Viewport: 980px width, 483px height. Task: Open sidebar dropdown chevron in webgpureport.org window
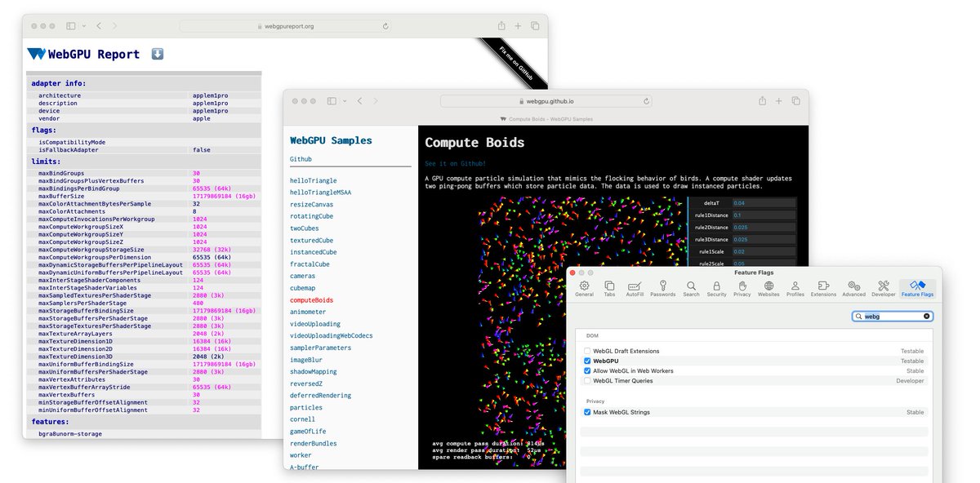pyautogui.click(x=84, y=26)
